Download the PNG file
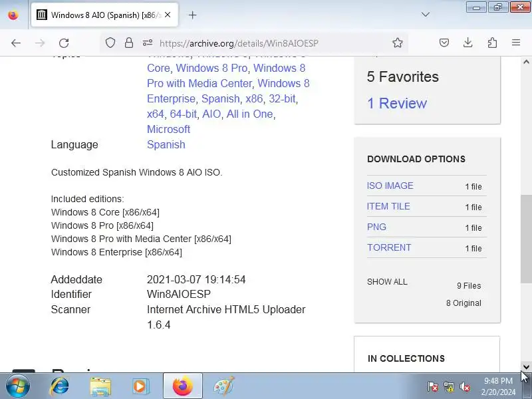Viewport: 532px width, 399px height. pos(376,227)
